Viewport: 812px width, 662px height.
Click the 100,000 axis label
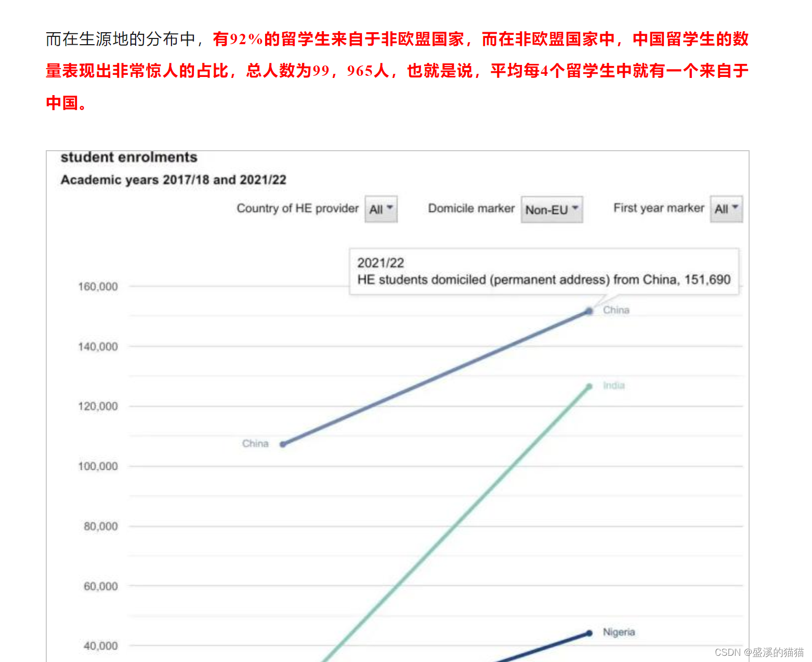[x=98, y=467]
